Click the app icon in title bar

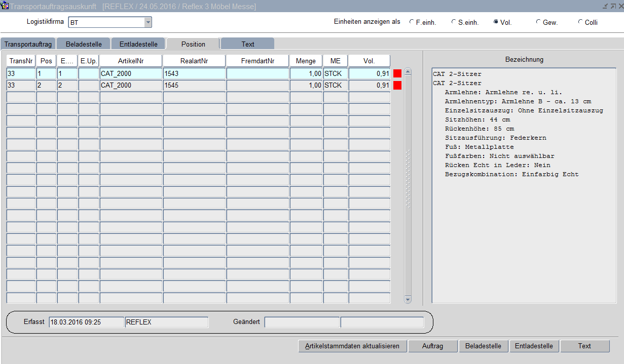click(5, 6)
